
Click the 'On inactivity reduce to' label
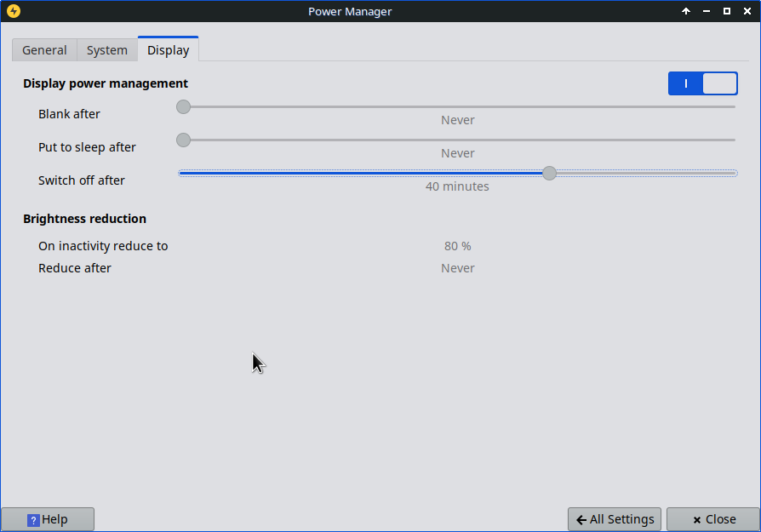(103, 246)
